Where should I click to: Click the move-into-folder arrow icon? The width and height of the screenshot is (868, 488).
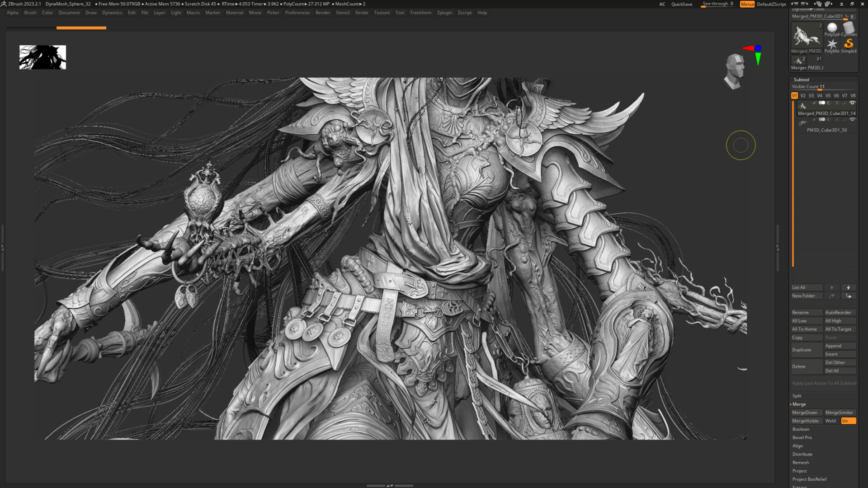pos(849,296)
